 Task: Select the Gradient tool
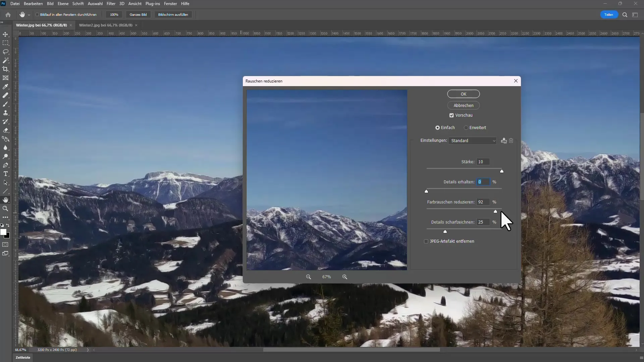point(6,139)
